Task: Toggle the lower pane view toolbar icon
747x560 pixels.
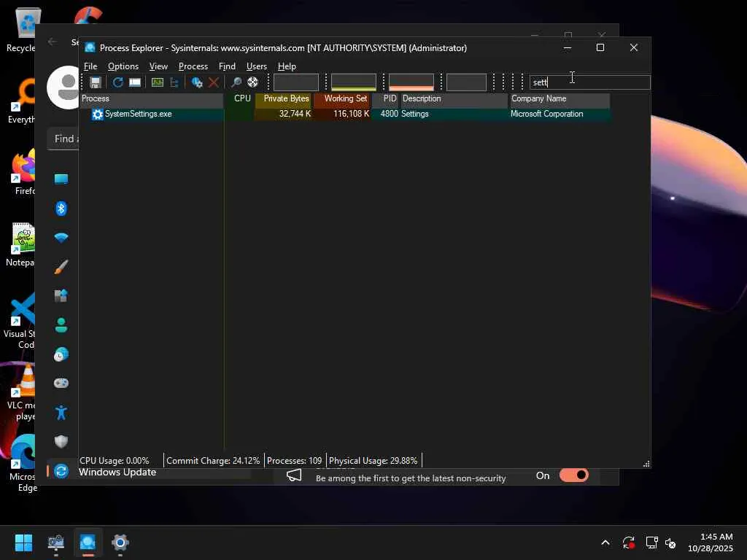Action: [135, 82]
